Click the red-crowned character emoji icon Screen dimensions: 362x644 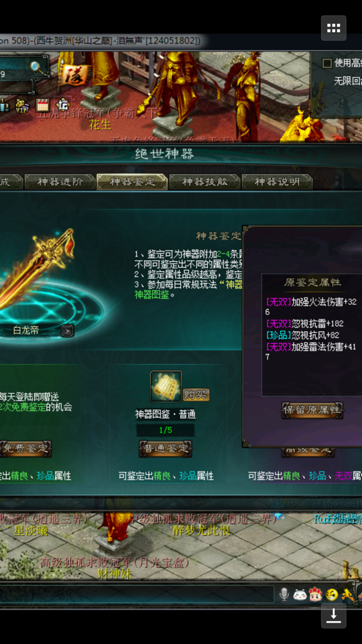click(x=316, y=594)
